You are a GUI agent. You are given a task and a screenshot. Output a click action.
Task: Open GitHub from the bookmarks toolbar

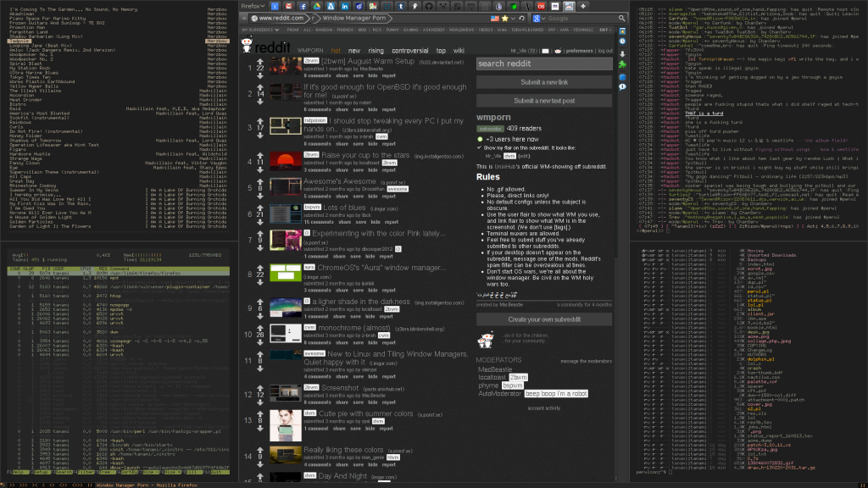tap(428, 5)
